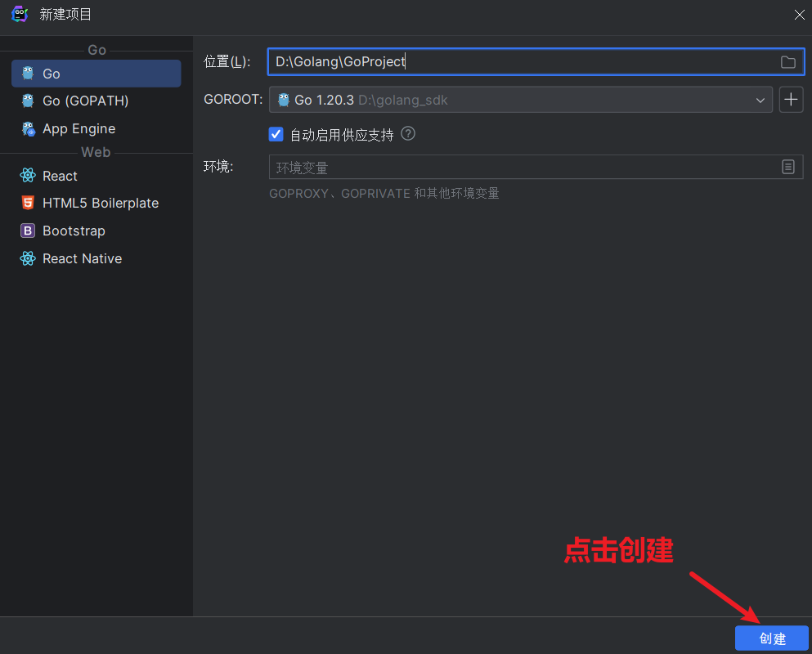Screen dimensions: 812x654
Task: Select the React project template
Action: pos(61,175)
